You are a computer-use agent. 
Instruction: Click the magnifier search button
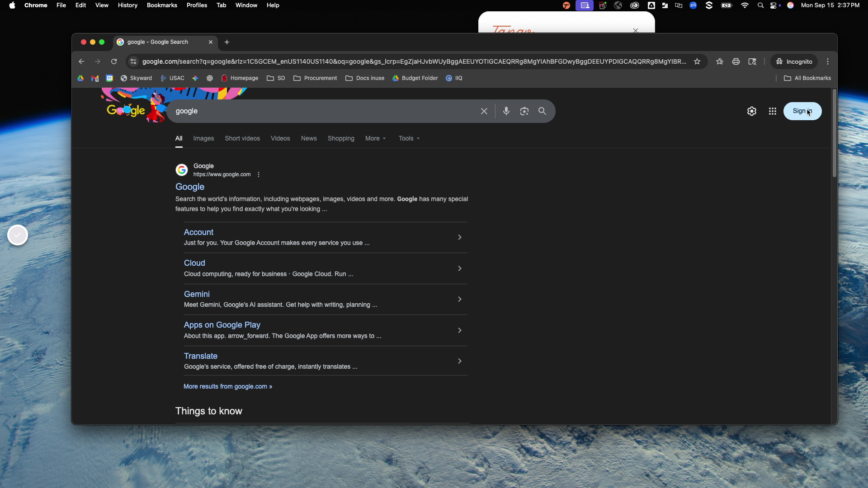click(x=542, y=111)
